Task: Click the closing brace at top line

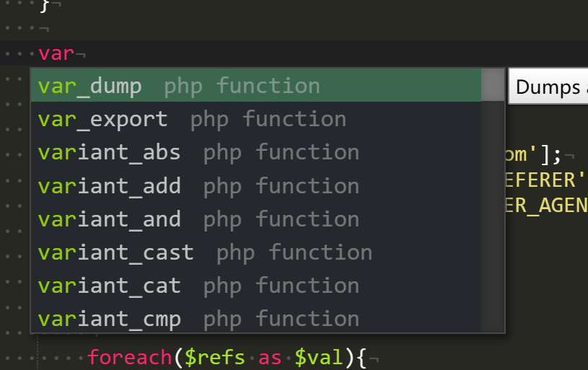Action: coord(44,6)
